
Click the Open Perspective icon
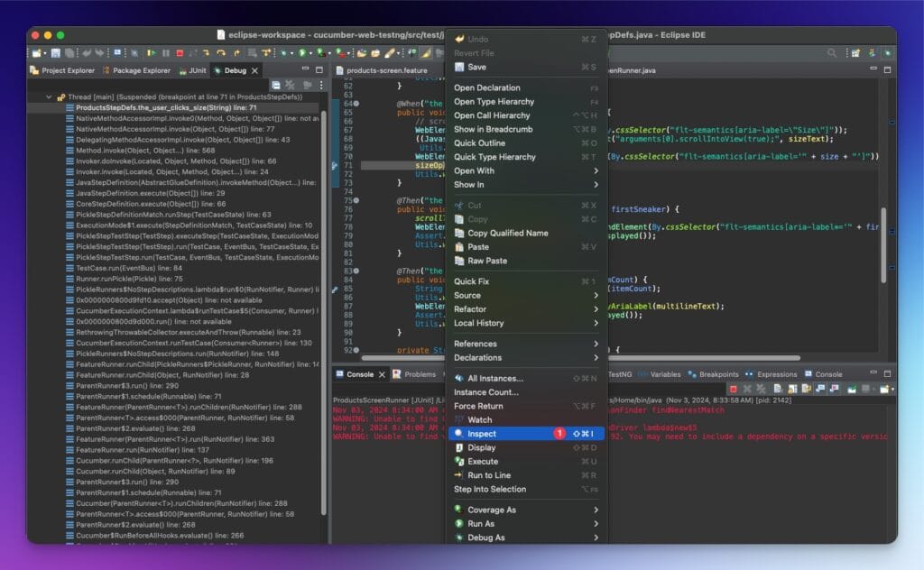[855, 53]
